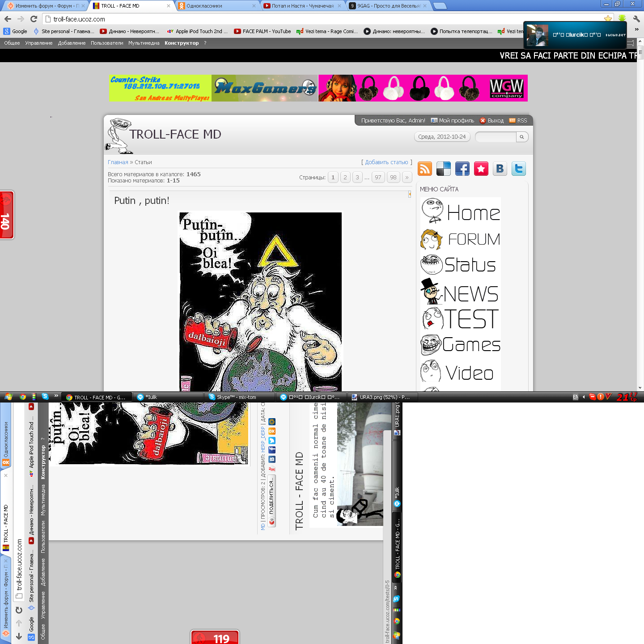644x644 pixels.
Task: Click the red star bookmark icon
Action: tap(481, 169)
